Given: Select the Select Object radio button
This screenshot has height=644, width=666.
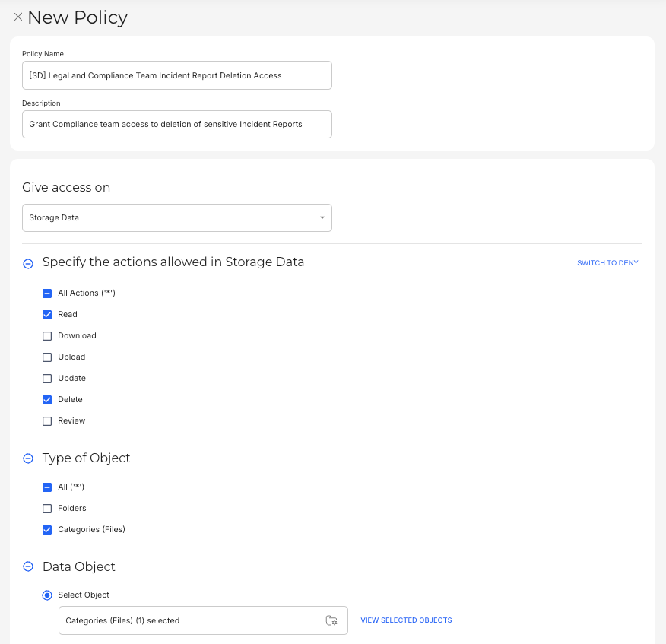Looking at the screenshot, I should [47, 595].
